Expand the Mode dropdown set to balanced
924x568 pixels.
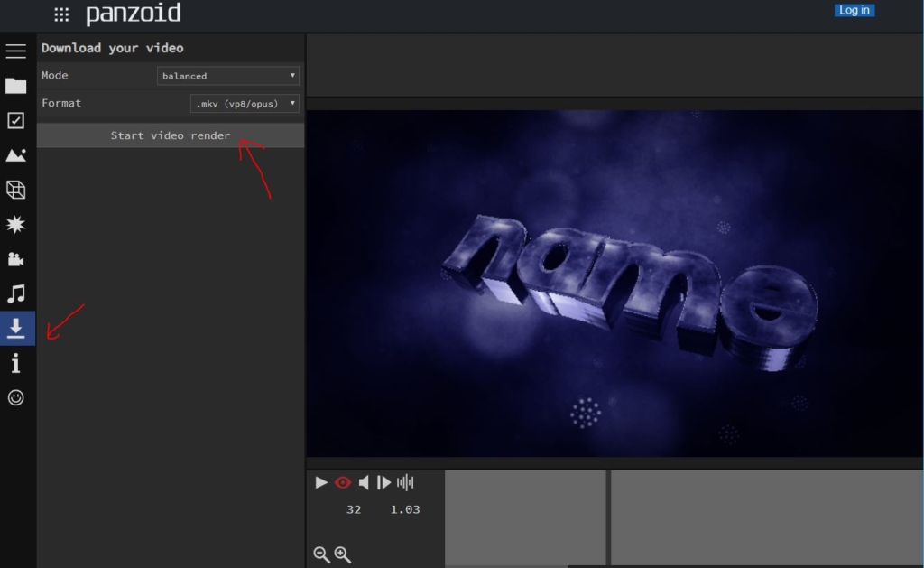pyautogui.click(x=228, y=76)
